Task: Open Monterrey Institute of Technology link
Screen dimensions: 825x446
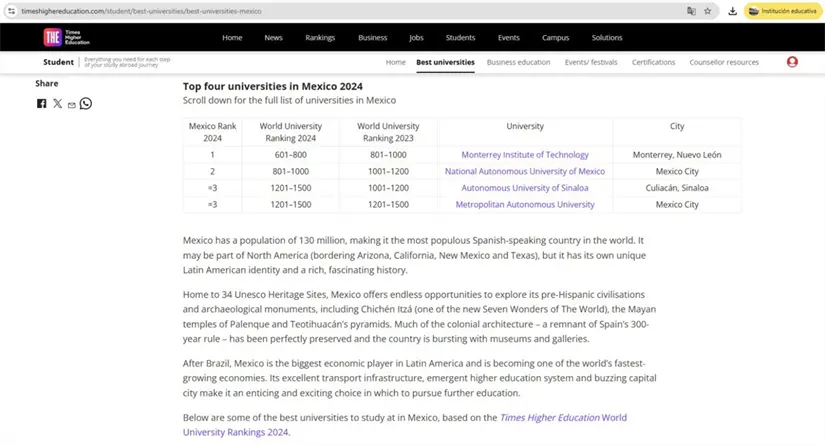Action: [524, 155]
